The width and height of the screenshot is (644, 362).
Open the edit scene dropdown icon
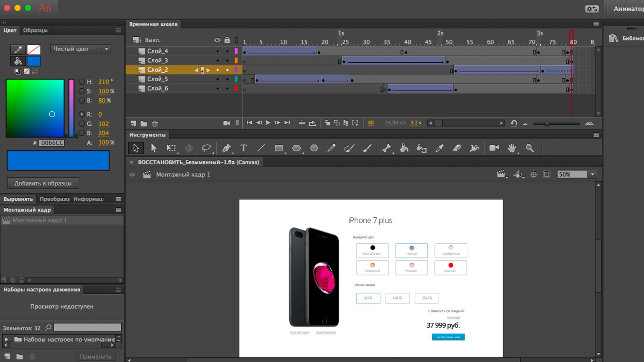click(501, 174)
